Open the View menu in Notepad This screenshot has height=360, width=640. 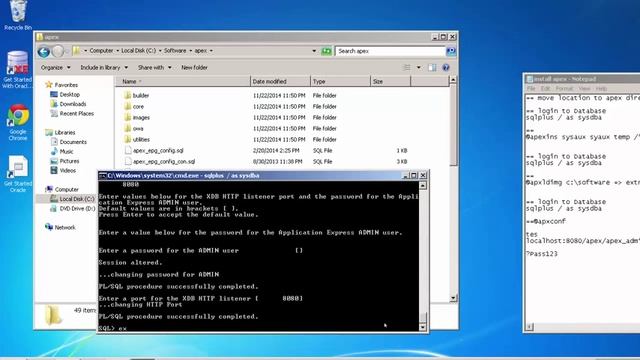tap(584, 89)
